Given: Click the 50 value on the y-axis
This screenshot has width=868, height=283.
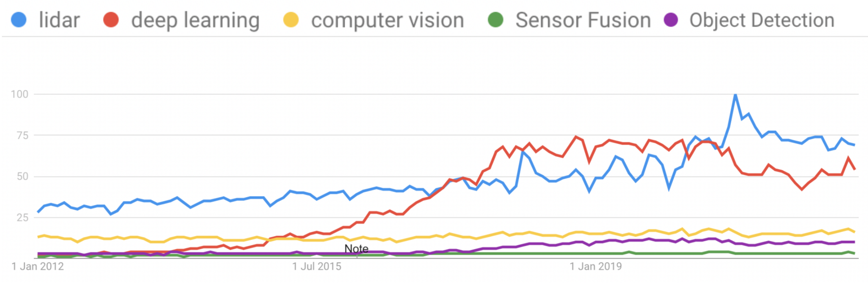Looking at the screenshot, I should (22, 177).
